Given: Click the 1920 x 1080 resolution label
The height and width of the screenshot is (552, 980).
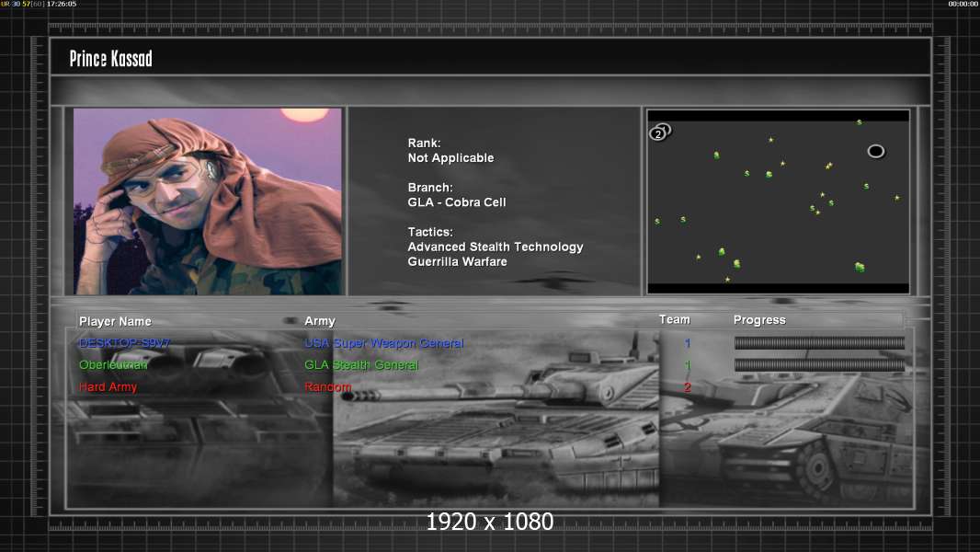Looking at the screenshot, I should click(x=489, y=522).
